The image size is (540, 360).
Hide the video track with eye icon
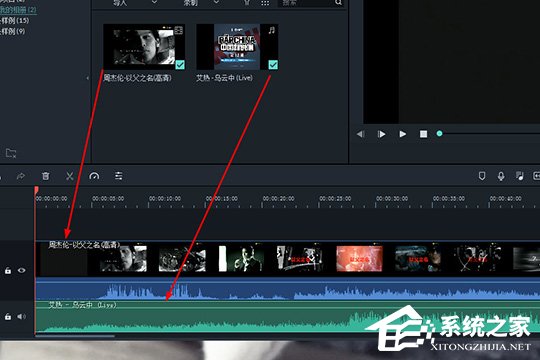click(x=21, y=270)
